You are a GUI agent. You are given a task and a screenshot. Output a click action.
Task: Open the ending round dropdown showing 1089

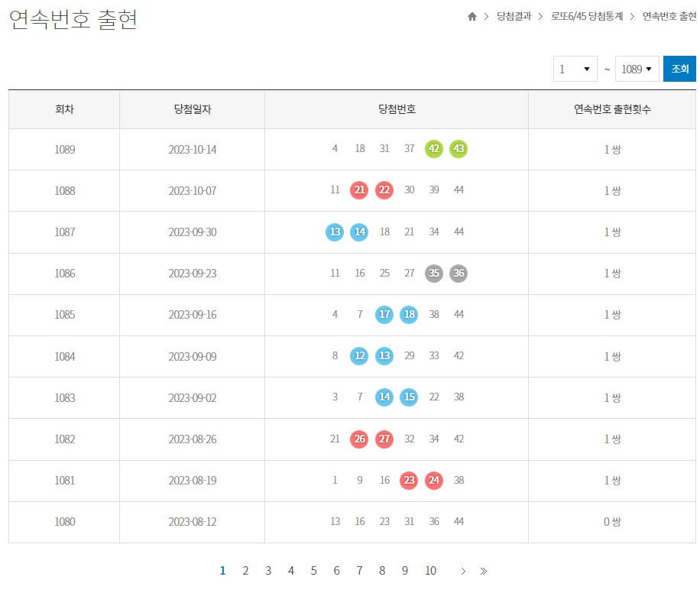[x=637, y=68]
